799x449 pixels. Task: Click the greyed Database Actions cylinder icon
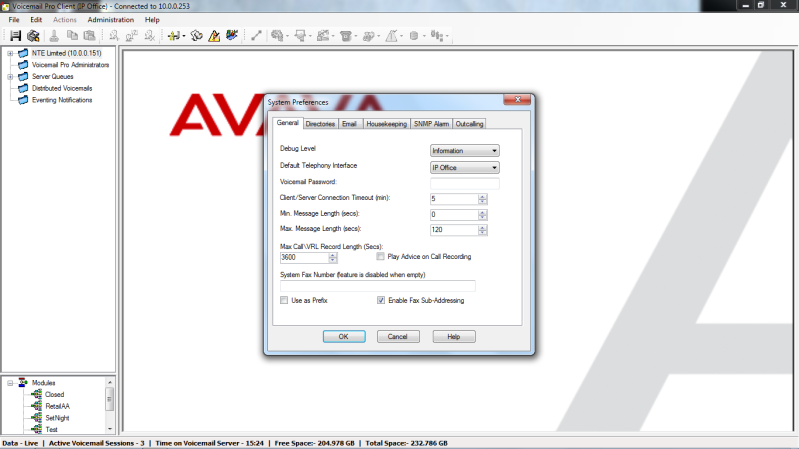tap(414, 36)
